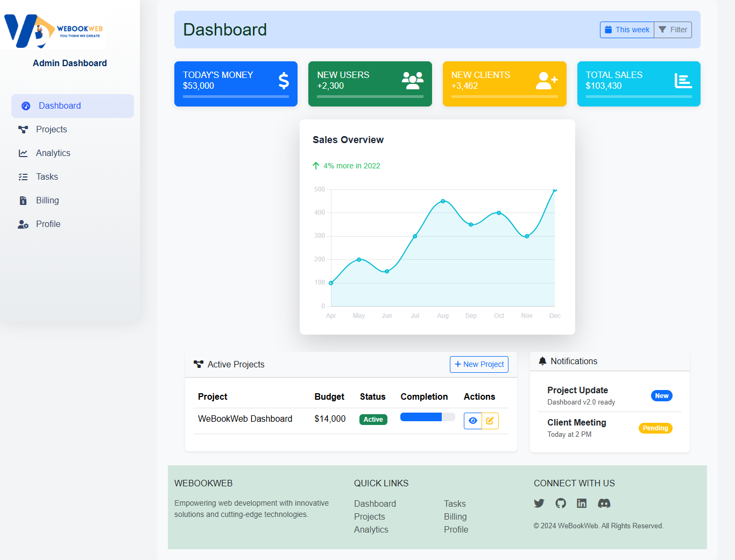Open the LinkedIn icon in the footer
Image resolution: width=735 pixels, height=560 pixels.
click(x=582, y=503)
